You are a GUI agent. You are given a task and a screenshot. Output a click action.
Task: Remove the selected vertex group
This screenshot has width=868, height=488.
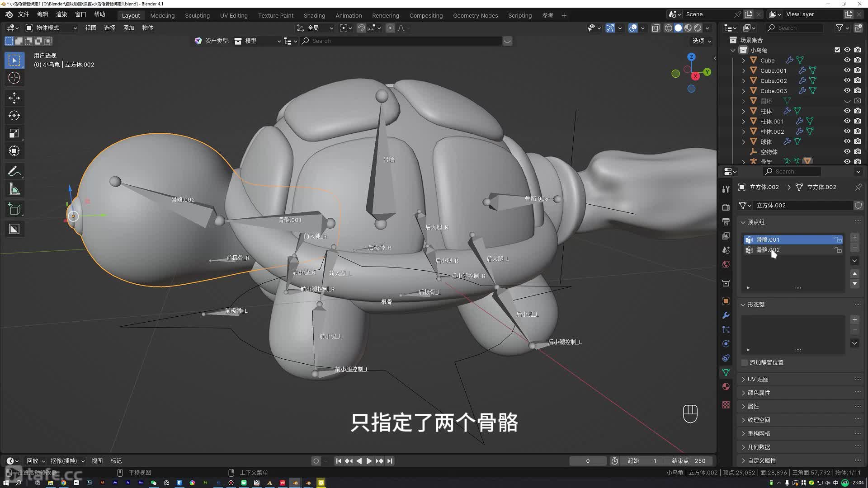coord(854,248)
